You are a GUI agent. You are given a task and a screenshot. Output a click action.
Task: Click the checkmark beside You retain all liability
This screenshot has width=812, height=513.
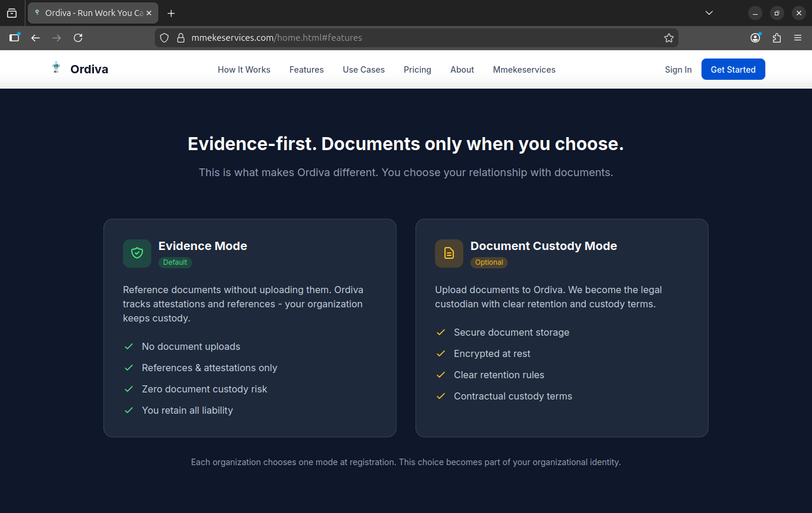pos(129,410)
